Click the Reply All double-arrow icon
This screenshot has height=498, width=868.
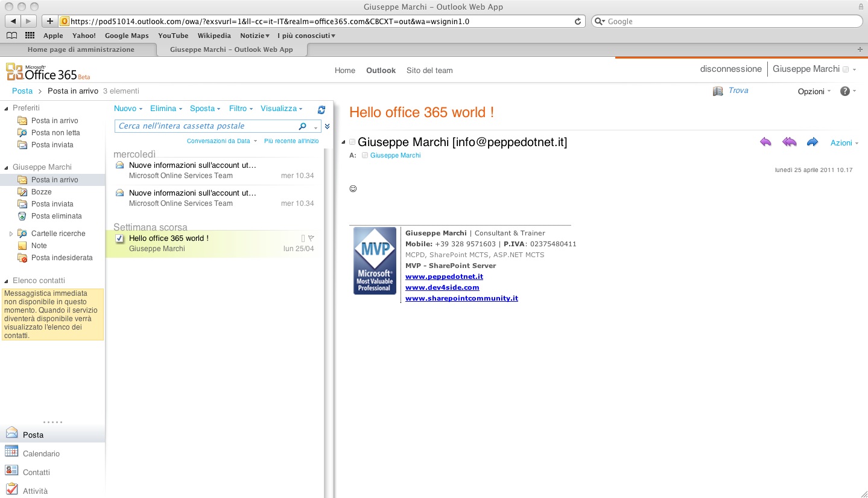pos(789,142)
